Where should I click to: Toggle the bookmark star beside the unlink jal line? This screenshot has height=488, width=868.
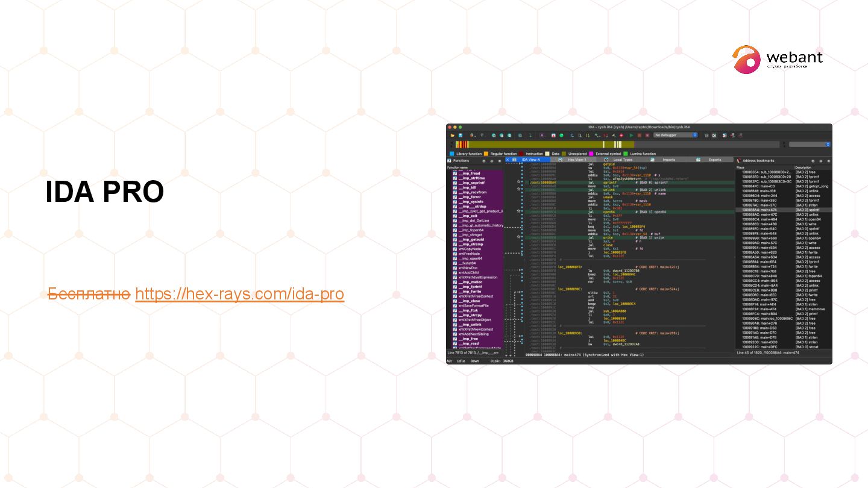point(518,189)
